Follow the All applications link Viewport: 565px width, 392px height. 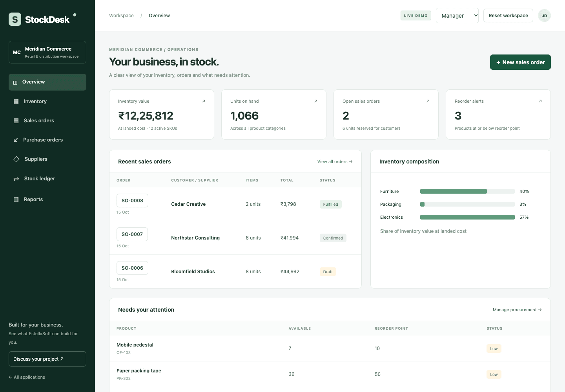click(x=27, y=377)
